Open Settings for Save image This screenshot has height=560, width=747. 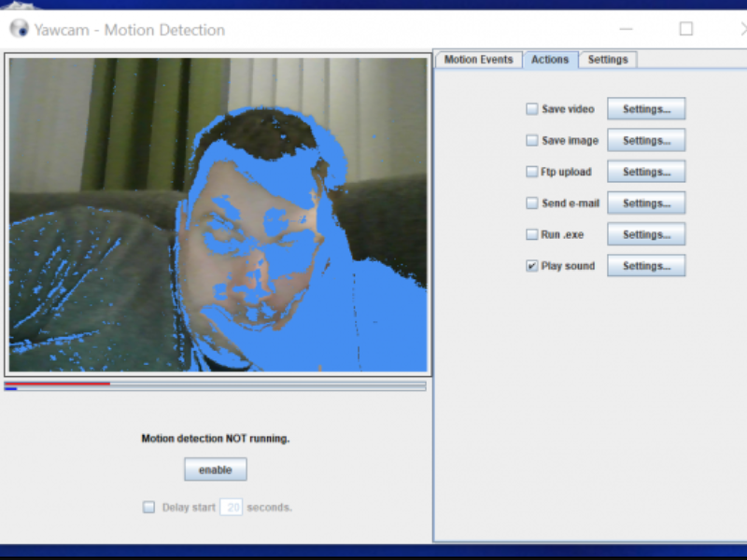(646, 140)
